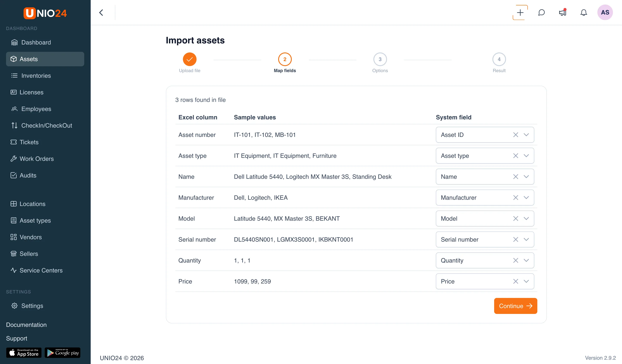This screenshot has width=622, height=364.
Task: Open the plus add-new icon
Action: (520, 13)
